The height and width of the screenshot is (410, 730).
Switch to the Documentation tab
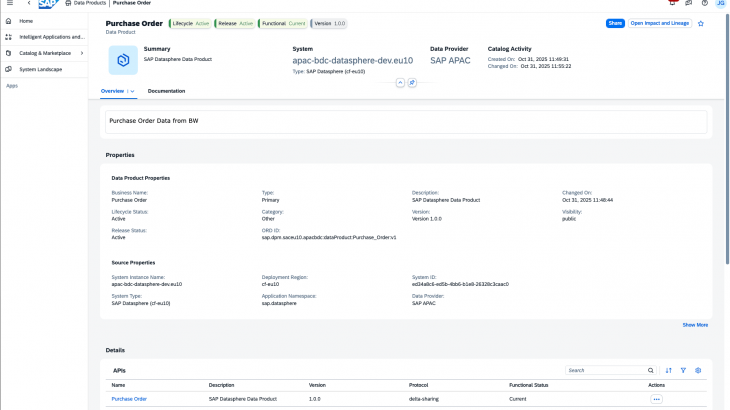click(166, 91)
